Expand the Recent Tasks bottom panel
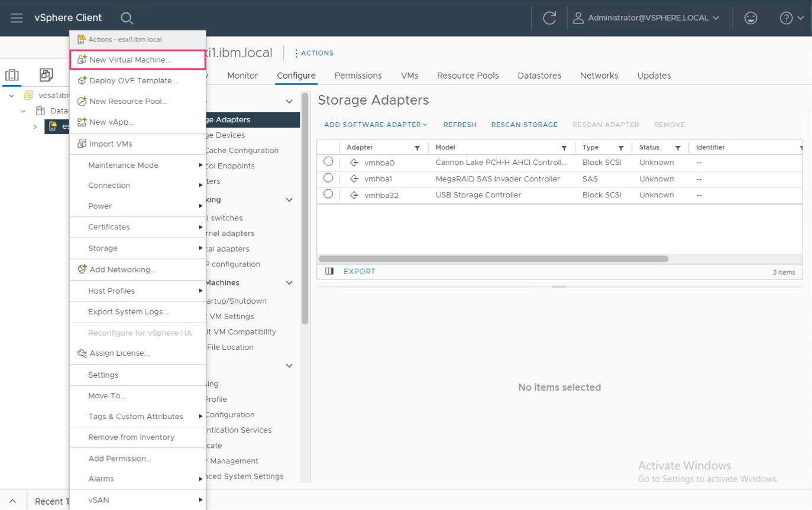Viewport: 812px width, 510px height. tap(13, 501)
